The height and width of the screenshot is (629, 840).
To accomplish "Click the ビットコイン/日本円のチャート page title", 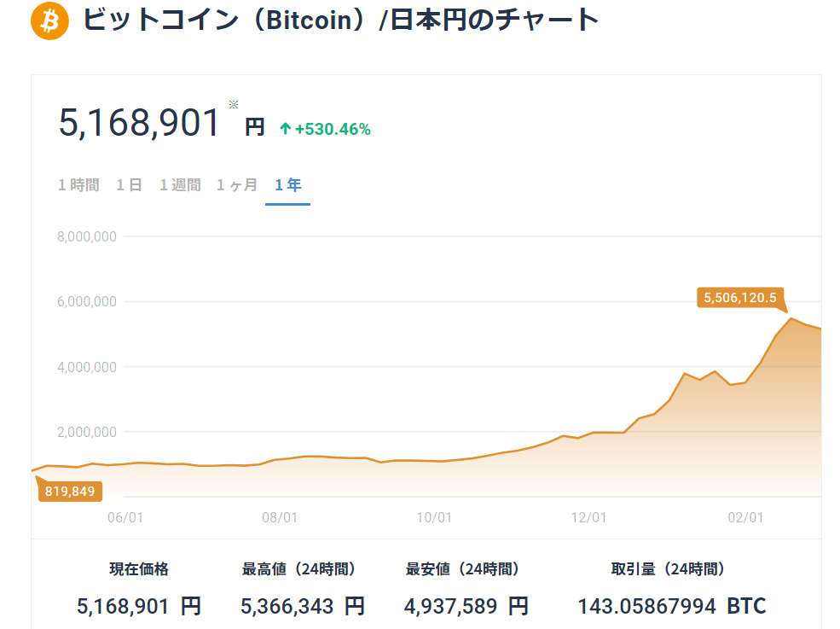I will click(x=341, y=20).
